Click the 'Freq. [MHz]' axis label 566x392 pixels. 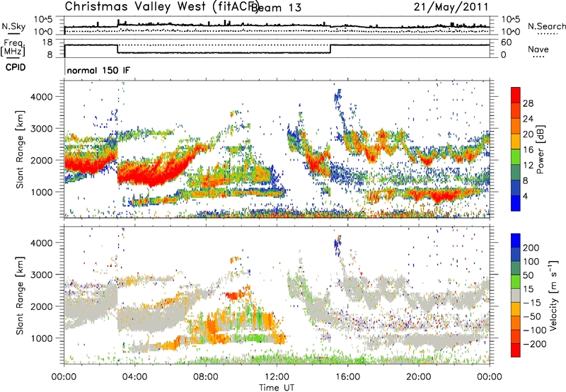[x=13, y=48]
